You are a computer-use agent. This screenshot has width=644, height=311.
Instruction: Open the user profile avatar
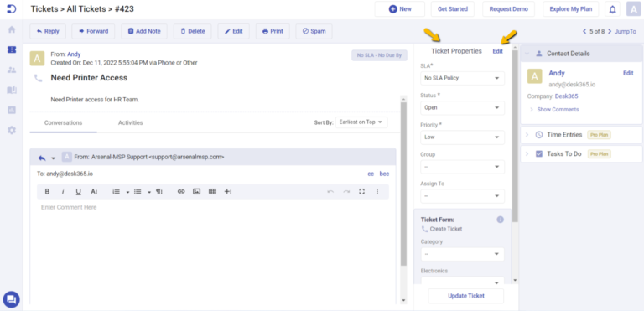[633, 9]
